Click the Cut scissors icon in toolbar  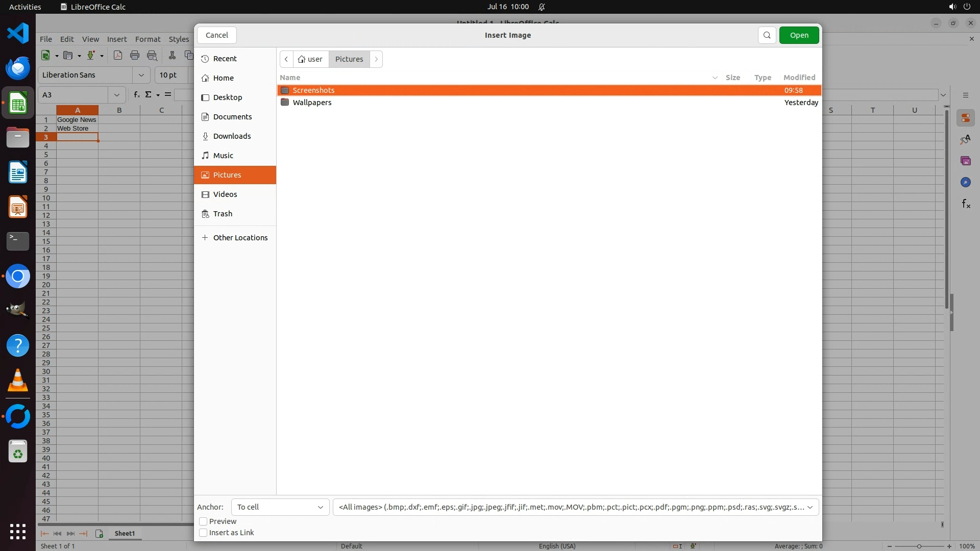[172, 56]
